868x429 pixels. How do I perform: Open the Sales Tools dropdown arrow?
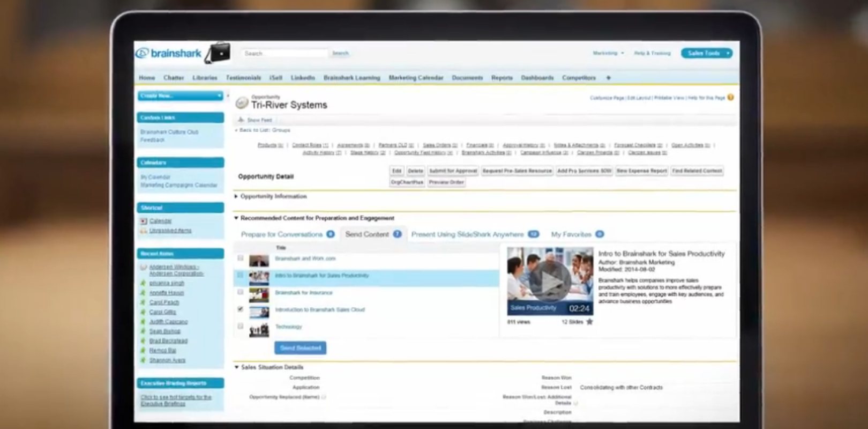click(727, 53)
